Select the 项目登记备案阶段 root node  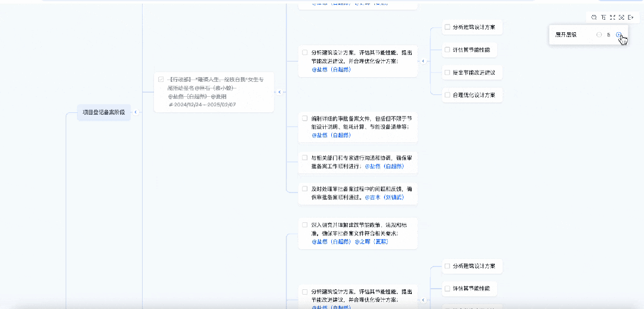tap(104, 112)
